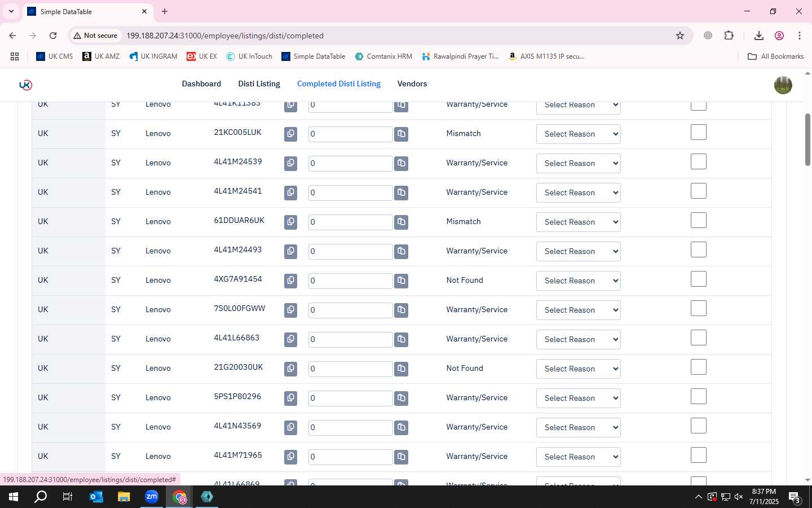Open the UK AMZ bookmark
The height and width of the screenshot is (508, 812).
tap(101, 56)
